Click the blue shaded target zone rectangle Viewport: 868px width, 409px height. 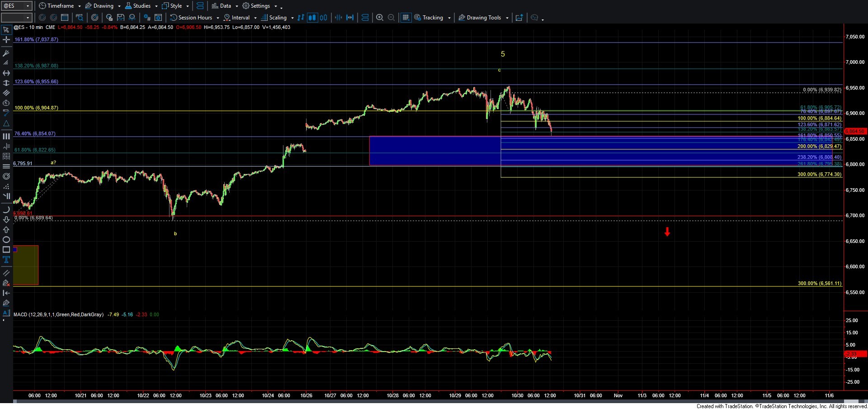tap(434, 151)
